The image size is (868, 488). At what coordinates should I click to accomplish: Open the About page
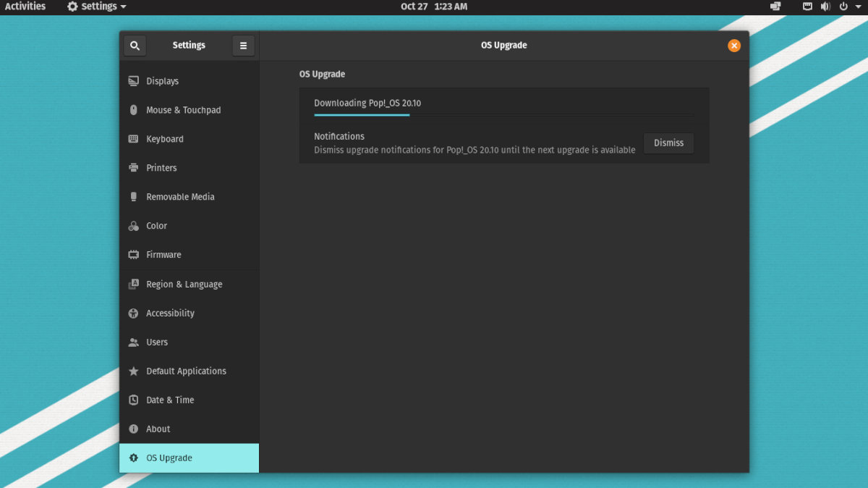[158, 429]
